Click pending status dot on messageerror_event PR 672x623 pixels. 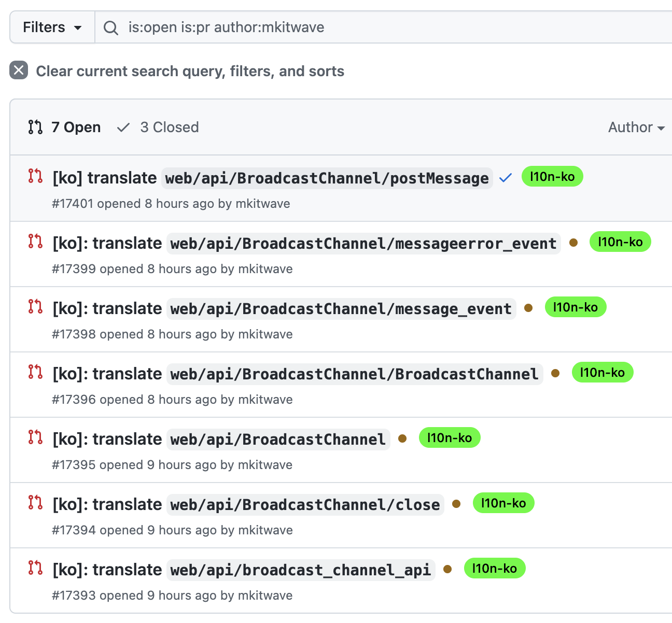(573, 243)
